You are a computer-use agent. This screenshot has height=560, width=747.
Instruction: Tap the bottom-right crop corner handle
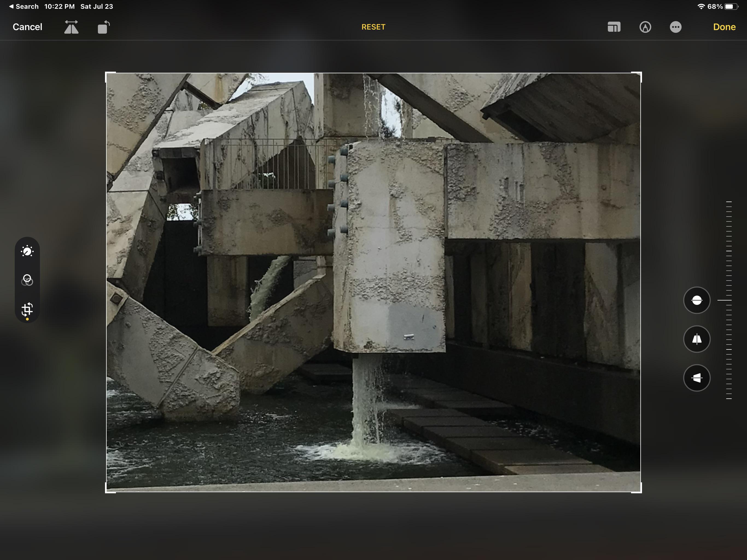click(640, 491)
